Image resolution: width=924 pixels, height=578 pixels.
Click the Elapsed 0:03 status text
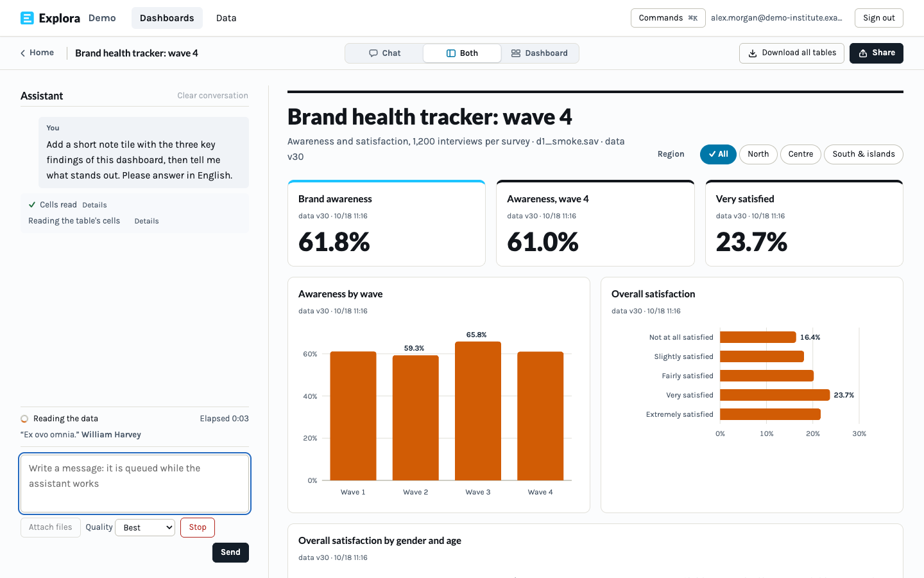[x=224, y=419]
